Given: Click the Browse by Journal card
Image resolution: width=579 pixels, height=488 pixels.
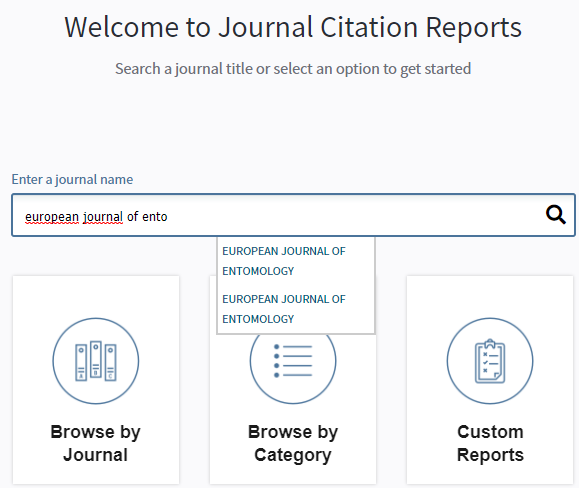Looking at the screenshot, I should click(96, 379).
